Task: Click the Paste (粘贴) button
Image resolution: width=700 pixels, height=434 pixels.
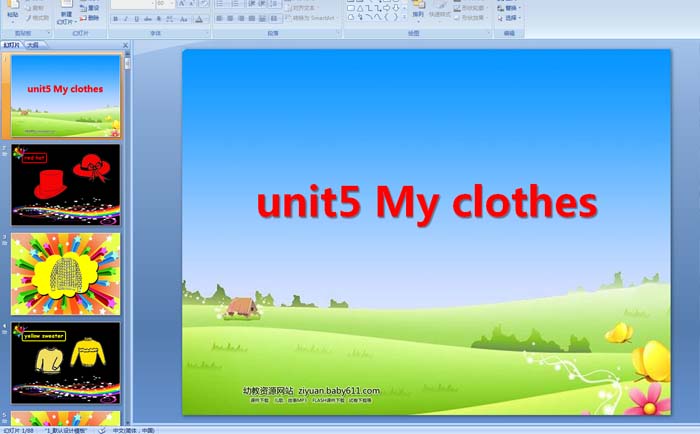Action: 13,11
